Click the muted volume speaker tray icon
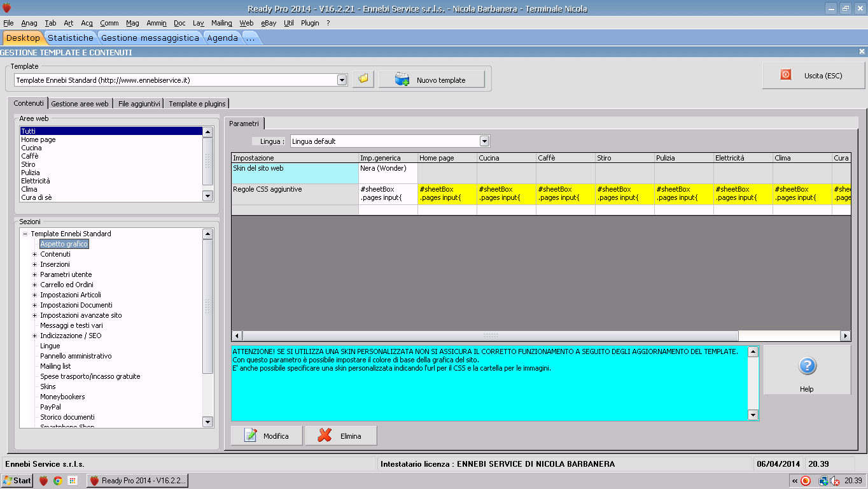This screenshot has width=868, height=489. (834, 481)
